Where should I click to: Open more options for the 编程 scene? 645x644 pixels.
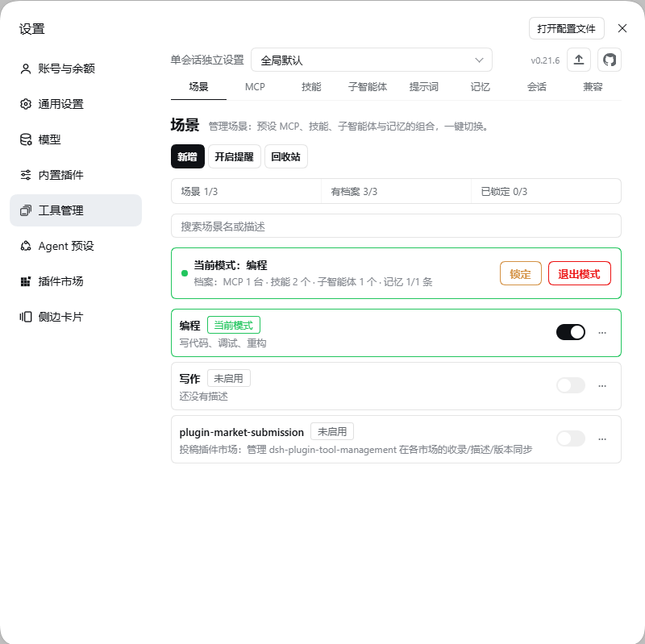tap(602, 333)
